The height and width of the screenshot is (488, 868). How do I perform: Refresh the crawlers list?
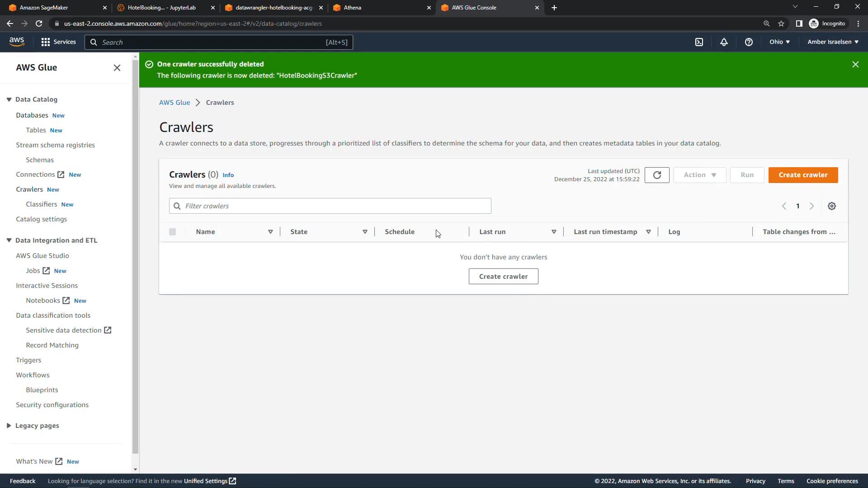(x=657, y=175)
